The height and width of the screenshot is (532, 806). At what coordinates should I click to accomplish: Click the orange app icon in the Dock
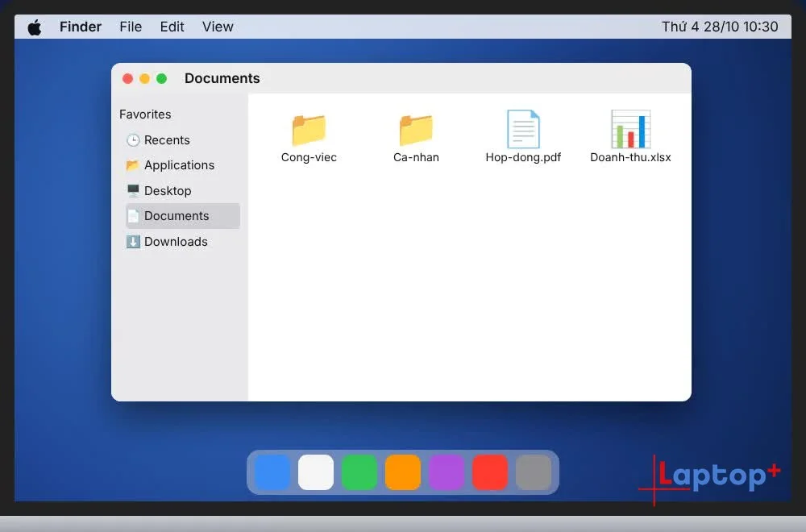tap(403, 472)
